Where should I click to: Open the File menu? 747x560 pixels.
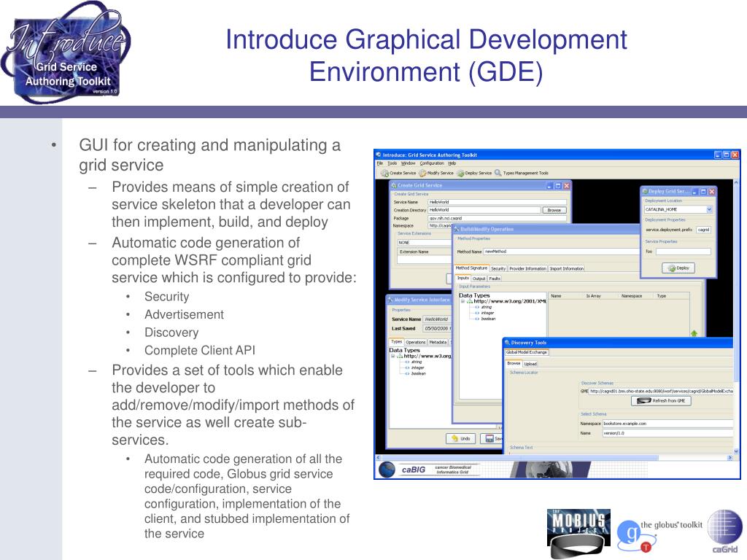point(379,163)
